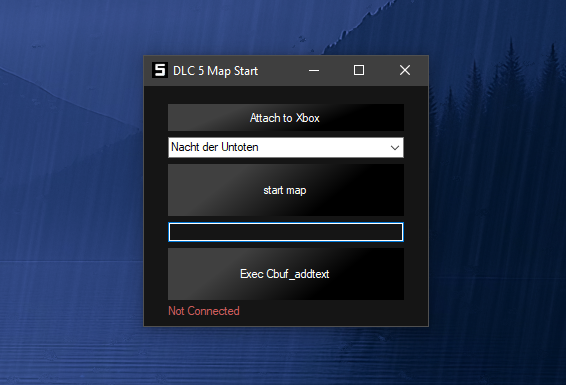The height and width of the screenshot is (385, 566).
Task: Run the Exec Cbuf_addtext button
Action: pos(286,274)
